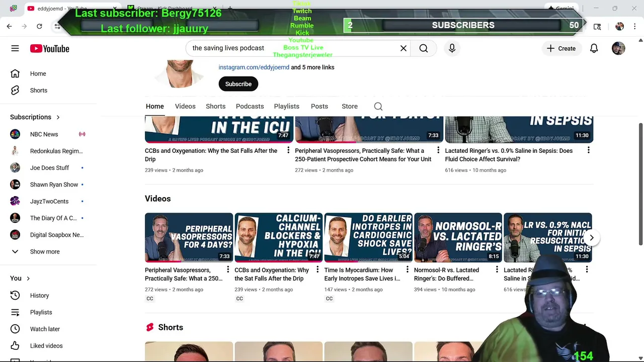Switch to the Videos tab
Screen dimensions: 644x362
tap(185, 106)
